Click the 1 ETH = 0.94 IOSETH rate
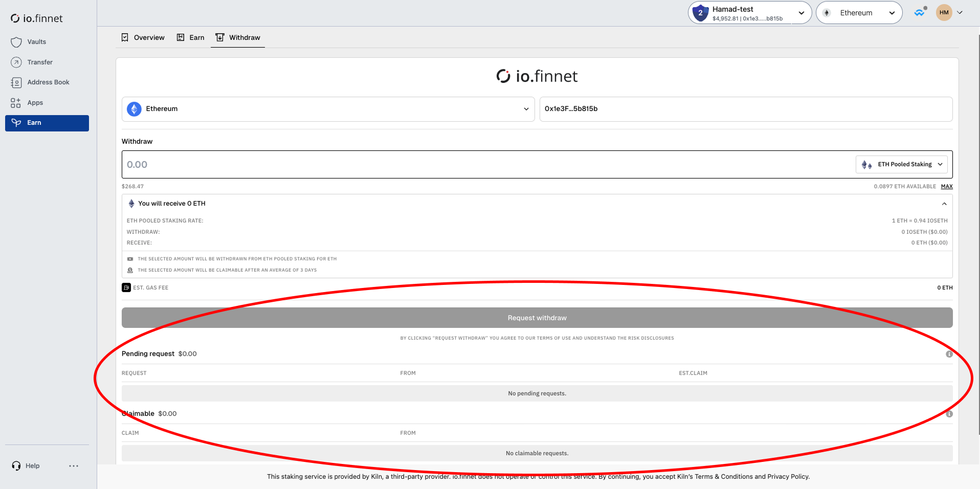 [920, 221]
